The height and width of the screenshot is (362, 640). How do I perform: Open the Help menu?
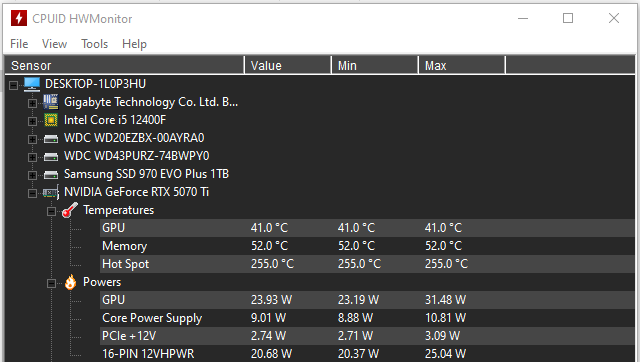[134, 44]
